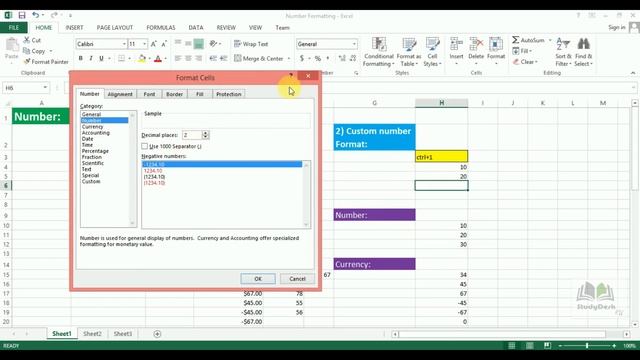Open the Alignment tab in Format Cells

[x=120, y=94]
